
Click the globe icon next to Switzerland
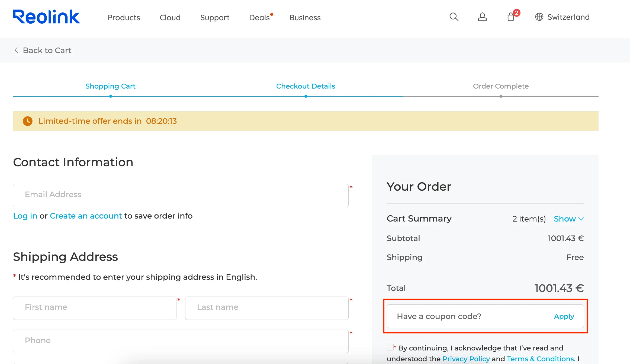coord(539,17)
